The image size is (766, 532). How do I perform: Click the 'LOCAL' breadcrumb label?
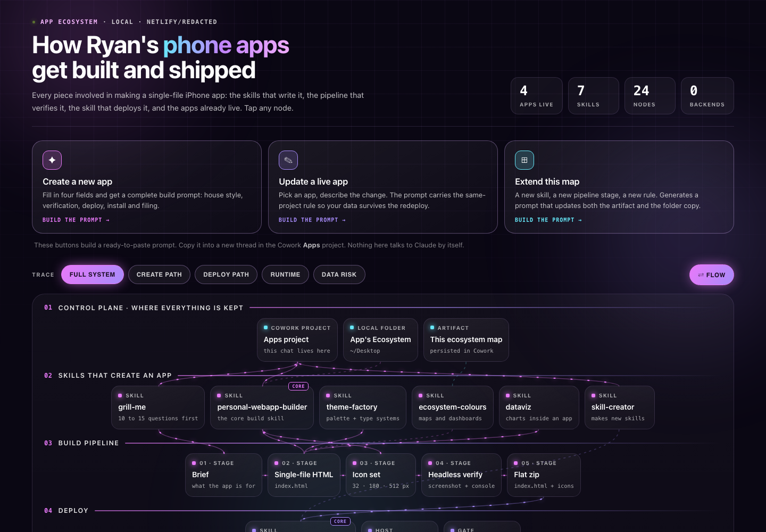122,22
